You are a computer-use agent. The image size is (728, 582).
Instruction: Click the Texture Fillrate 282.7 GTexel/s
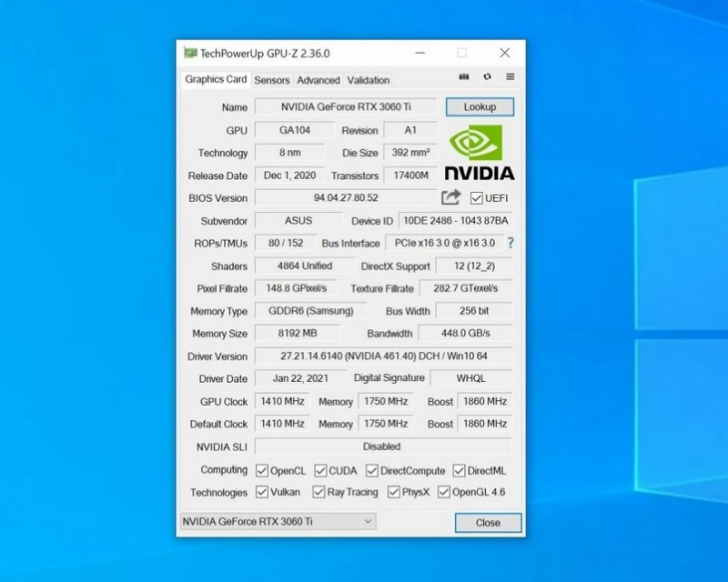[466, 288]
